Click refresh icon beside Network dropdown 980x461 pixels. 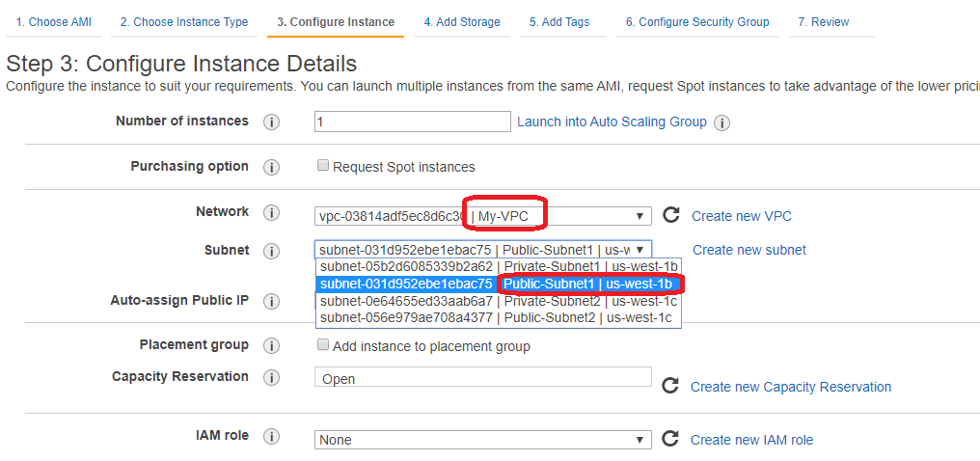coord(671,215)
